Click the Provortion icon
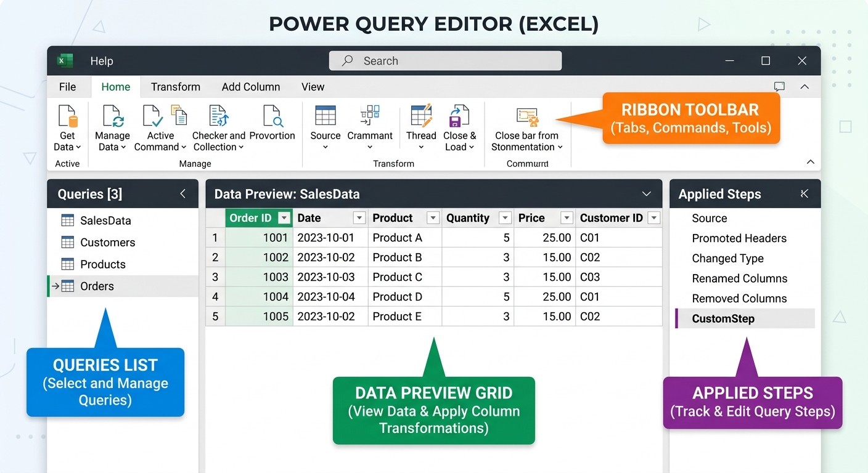The image size is (868, 473). click(272, 116)
